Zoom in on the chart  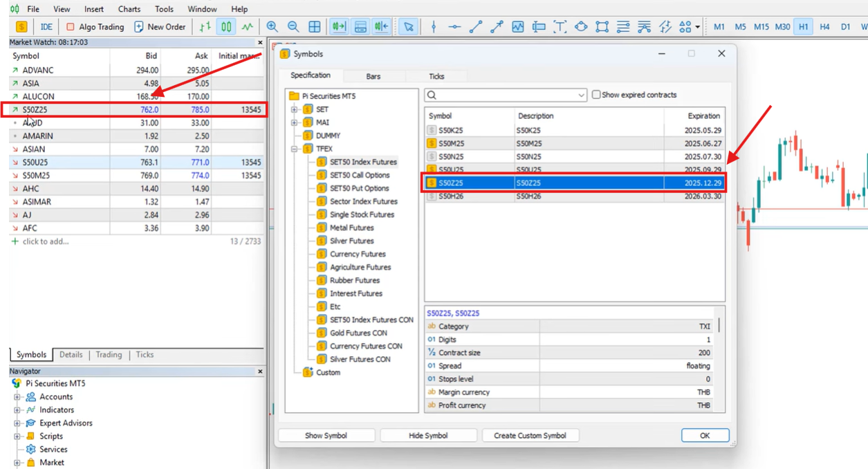click(x=273, y=27)
